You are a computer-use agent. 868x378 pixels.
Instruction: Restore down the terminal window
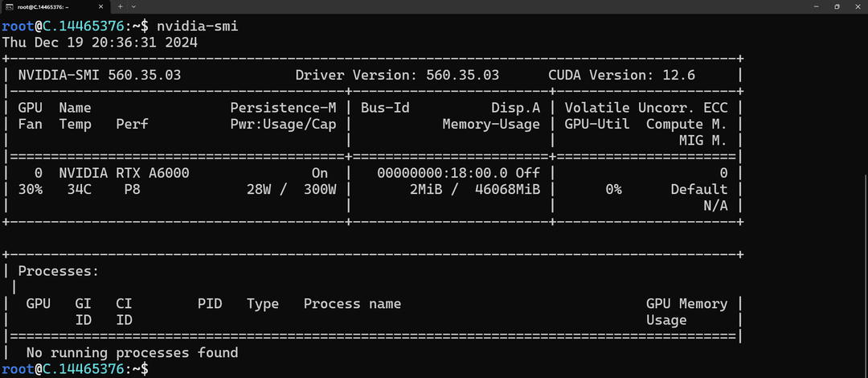tap(837, 6)
